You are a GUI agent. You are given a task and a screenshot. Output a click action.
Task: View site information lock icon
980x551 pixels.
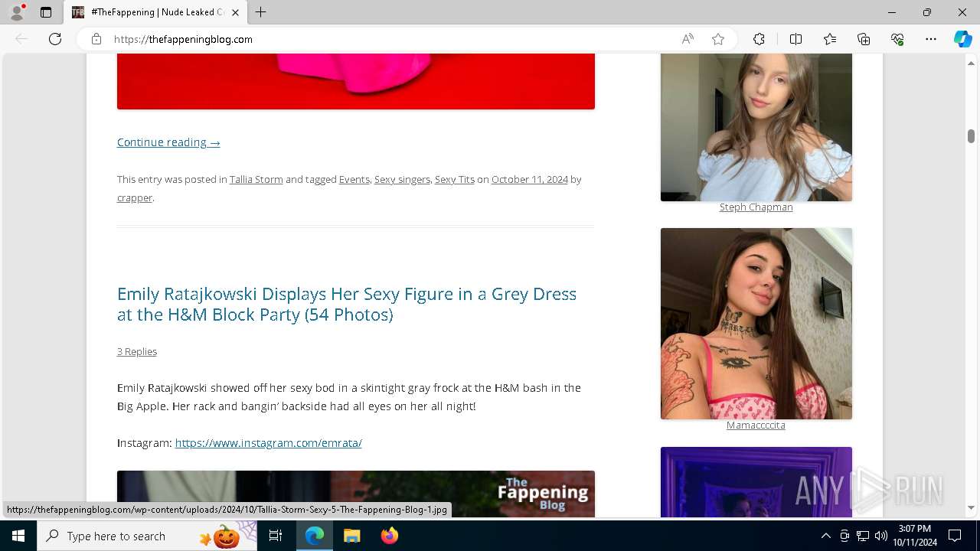[x=96, y=39]
